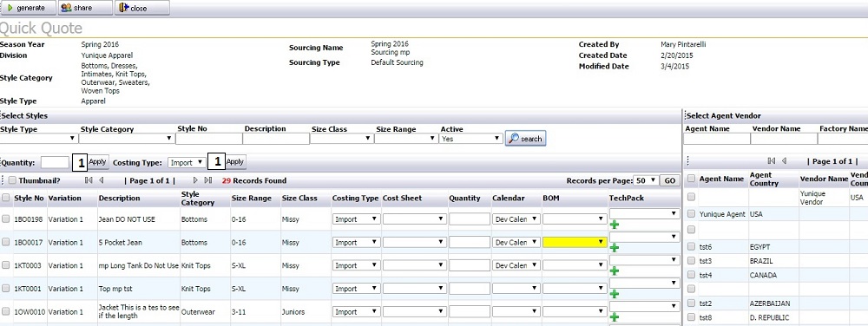Expand the Records per Page dropdown
Image resolution: width=868 pixels, height=326 pixels.
tap(647, 180)
